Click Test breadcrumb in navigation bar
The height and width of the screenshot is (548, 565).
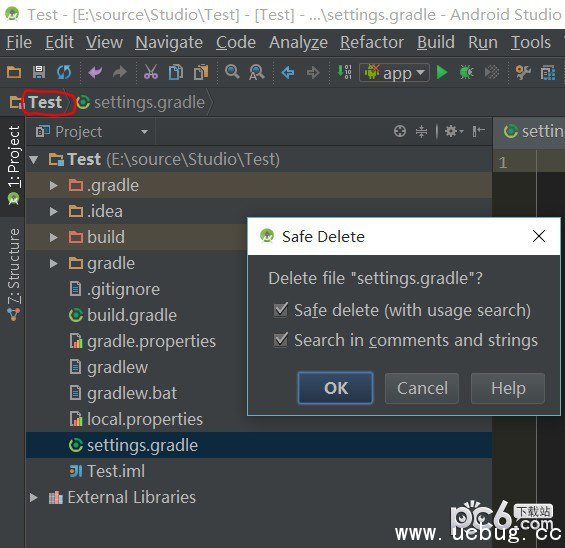pyautogui.click(x=45, y=102)
